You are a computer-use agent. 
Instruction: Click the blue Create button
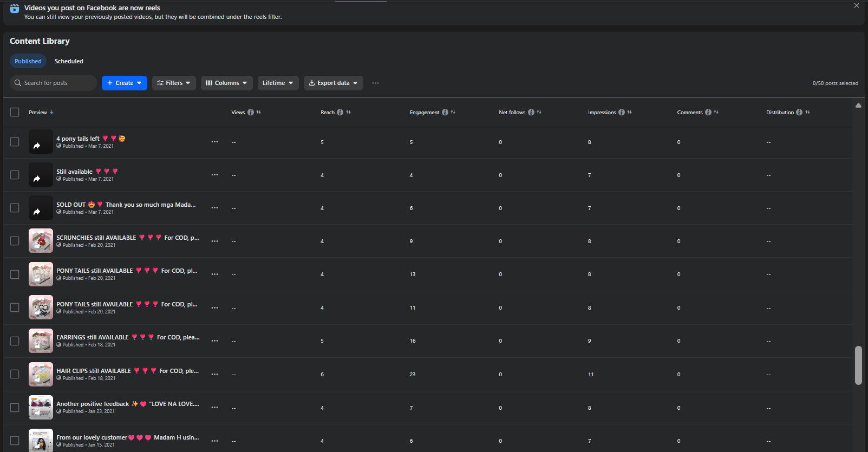coord(124,83)
